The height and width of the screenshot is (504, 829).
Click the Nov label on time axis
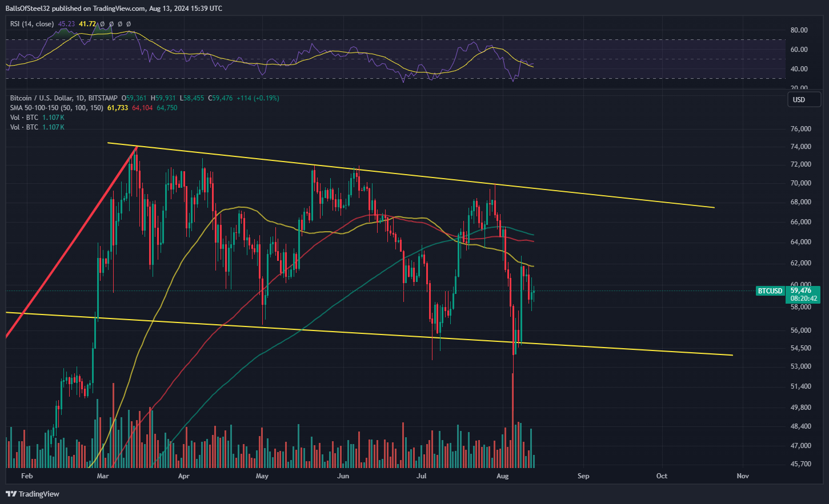click(x=743, y=476)
